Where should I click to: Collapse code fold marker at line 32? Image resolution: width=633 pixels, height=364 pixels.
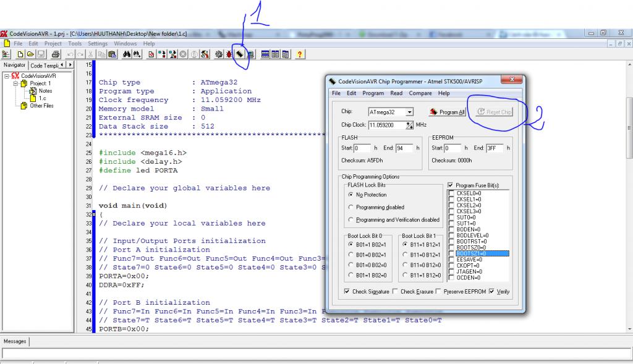click(94, 214)
